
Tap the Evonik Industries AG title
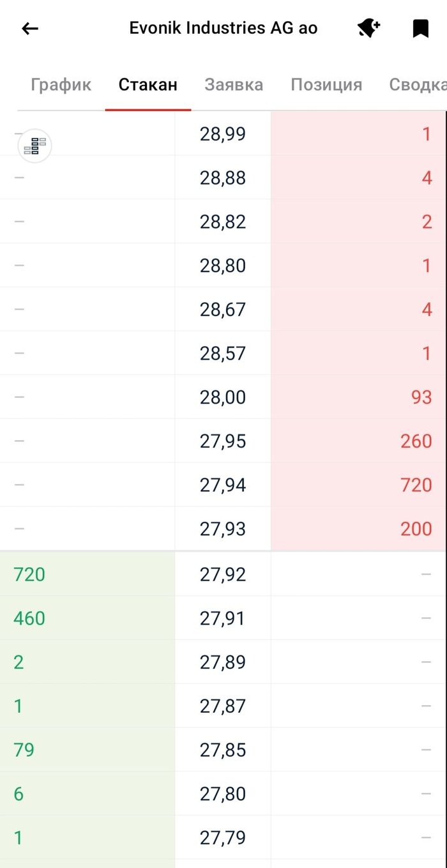[x=223, y=29]
